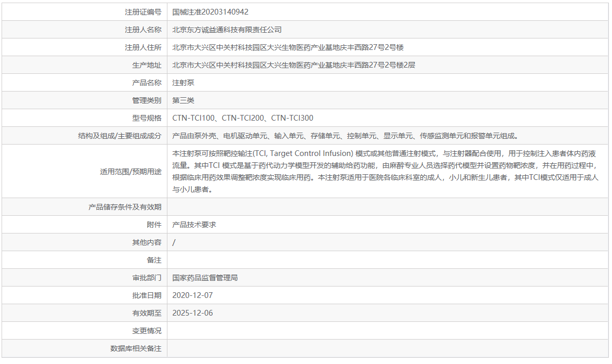Click expiry date 2025-12-06
The height and width of the screenshot is (364, 612).
tap(192, 313)
